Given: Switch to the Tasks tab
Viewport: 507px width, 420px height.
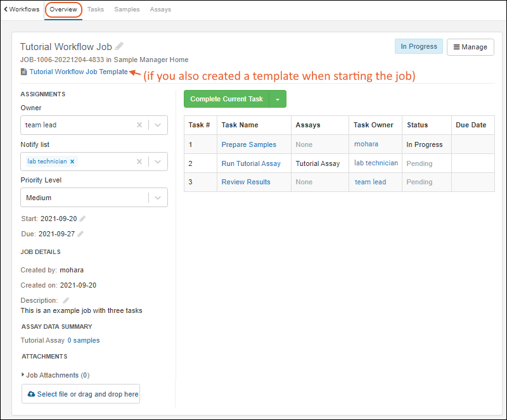Looking at the screenshot, I should (96, 10).
